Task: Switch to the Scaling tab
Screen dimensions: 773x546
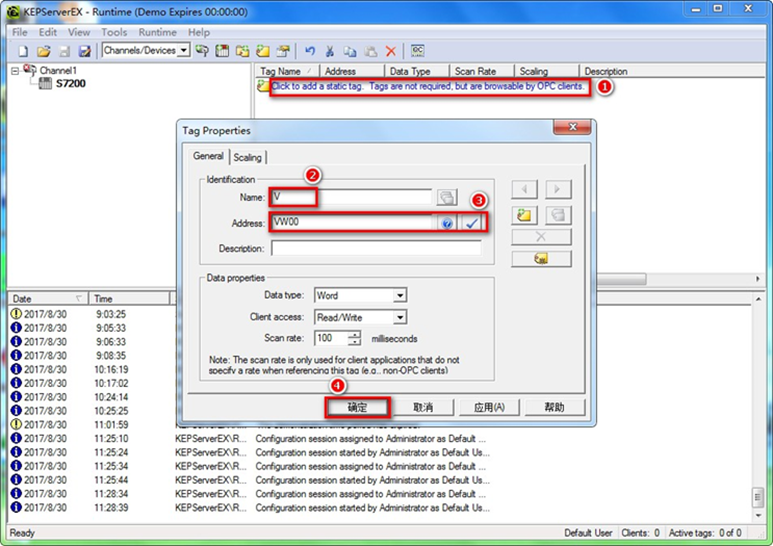Action: pos(247,157)
